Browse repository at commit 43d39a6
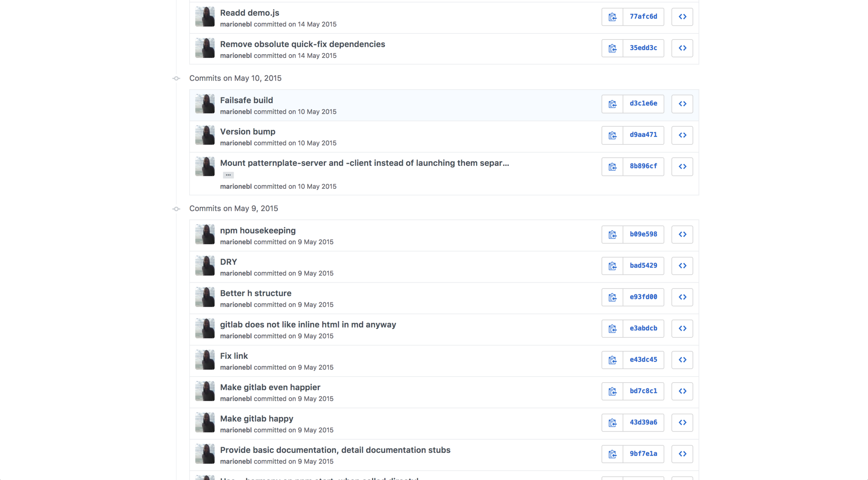 [x=682, y=422]
